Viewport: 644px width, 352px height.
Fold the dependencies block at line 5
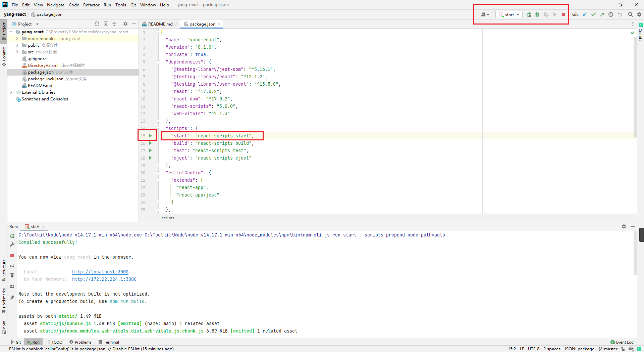pyautogui.click(x=158, y=62)
